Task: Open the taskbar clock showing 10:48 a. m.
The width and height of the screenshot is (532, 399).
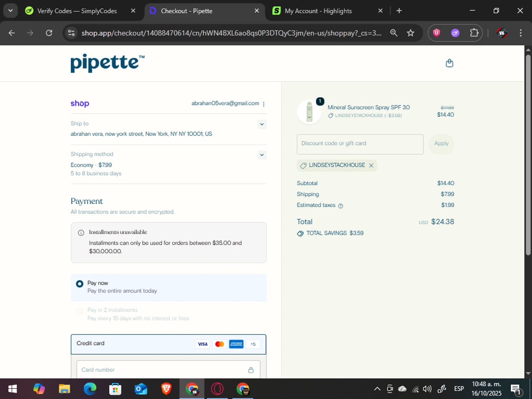Action: (486, 389)
